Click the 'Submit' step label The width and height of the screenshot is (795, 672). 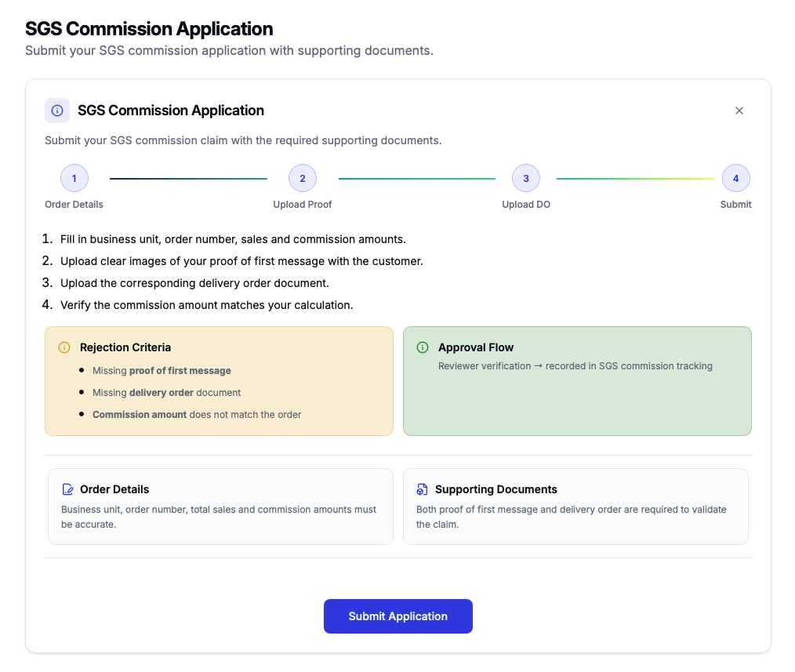click(735, 205)
